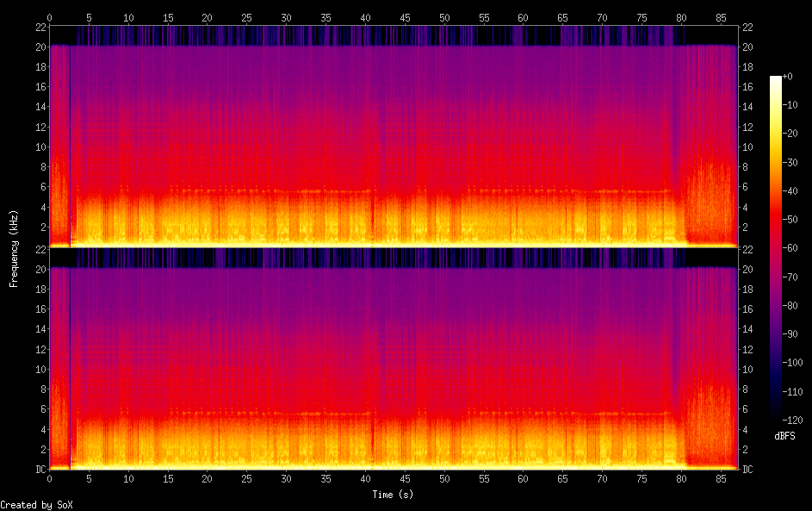The image size is (812, 511).
Task: Click the 10 kHz label on the upper-left frequency axis
Action: click(40, 146)
